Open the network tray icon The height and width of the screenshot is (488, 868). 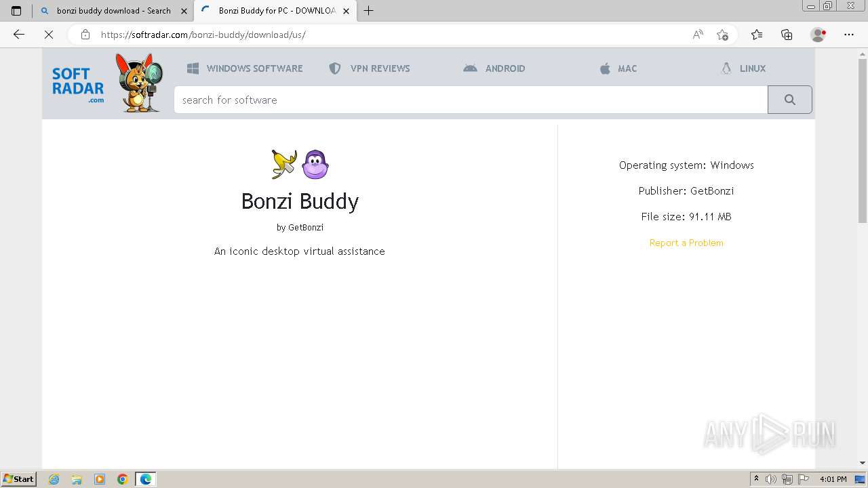[787, 479]
